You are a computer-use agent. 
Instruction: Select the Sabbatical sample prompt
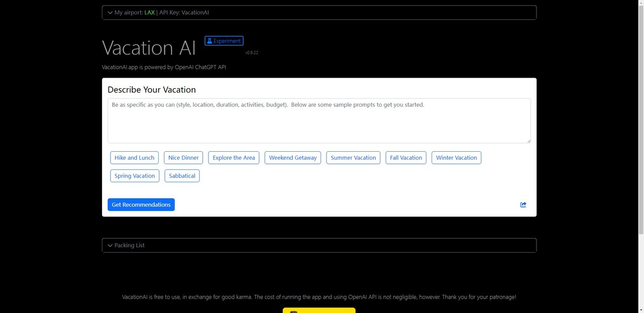(x=182, y=176)
